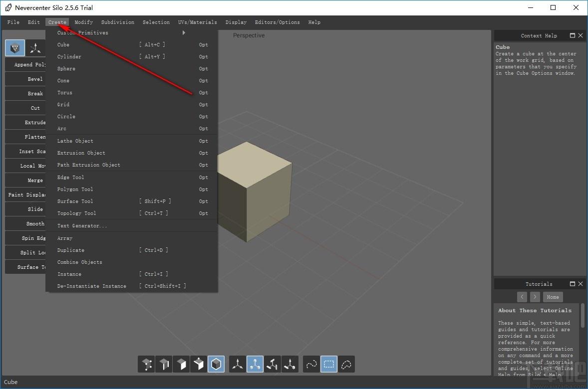This screenshot has width=588, height=389.
Task: Go forward in Tutorials panel
Action: coord(535,297)
